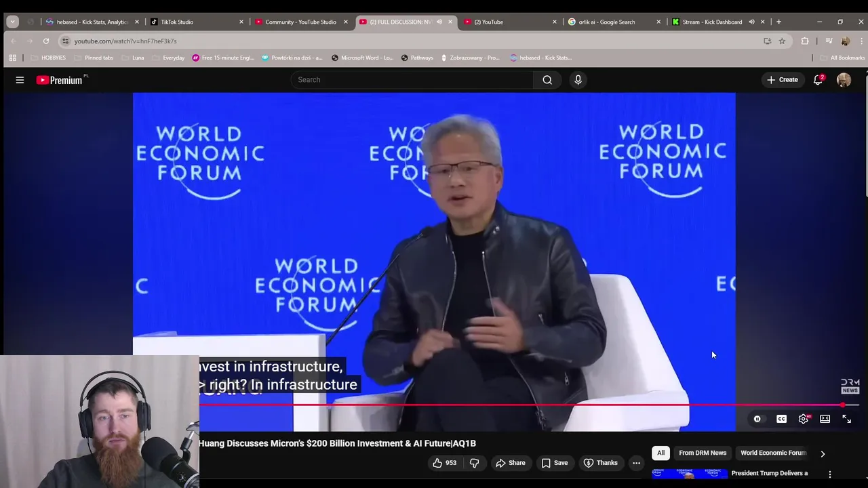868x488 pixels.
Task: Click the search magnifier button
Action: [547, 80]
